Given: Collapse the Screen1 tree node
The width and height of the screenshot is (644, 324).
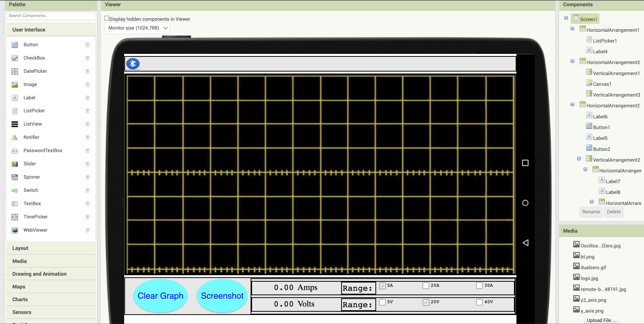Looking at the screenshot, I should pyautogui.click(x=566, y=18).
